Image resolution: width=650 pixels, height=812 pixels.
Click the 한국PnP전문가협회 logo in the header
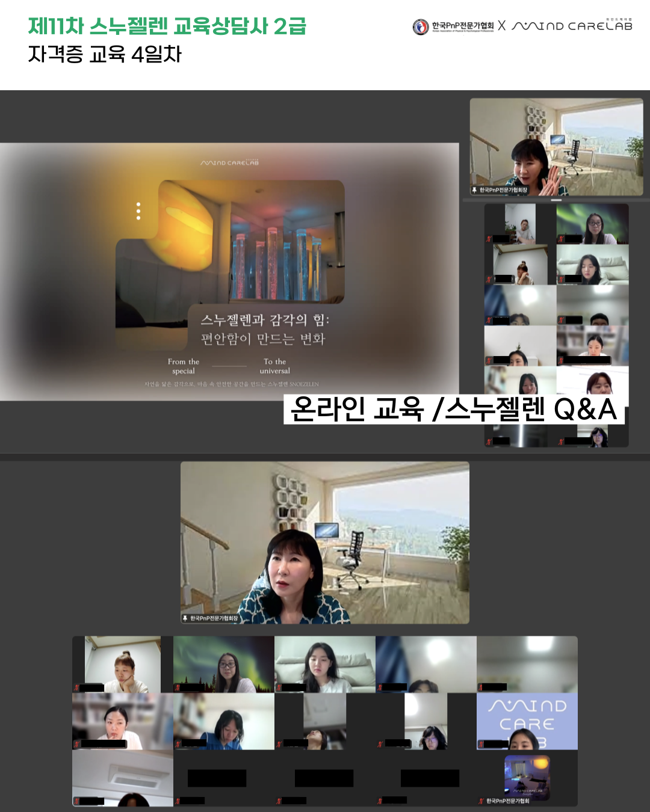click(453, 26)
